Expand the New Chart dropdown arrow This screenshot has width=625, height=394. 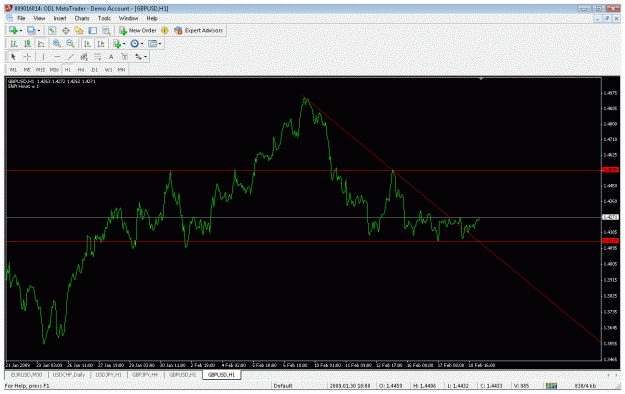tap(21, 31)
